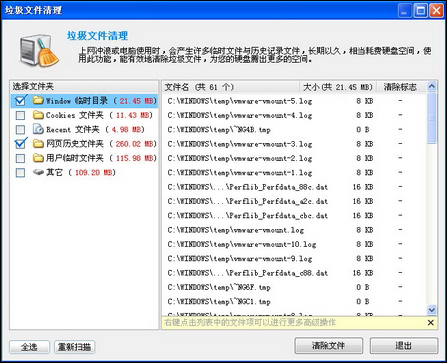Click folder icon of Cookies 文件夹
This screenshot has height=363, width=447.
[38, 115]
